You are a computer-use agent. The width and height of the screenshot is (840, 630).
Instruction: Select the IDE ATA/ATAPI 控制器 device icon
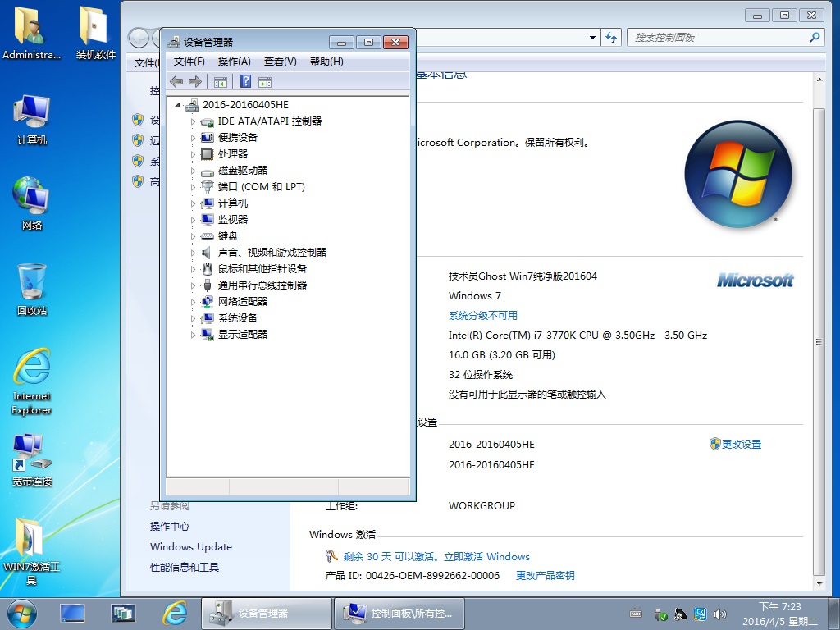(207, 121)
